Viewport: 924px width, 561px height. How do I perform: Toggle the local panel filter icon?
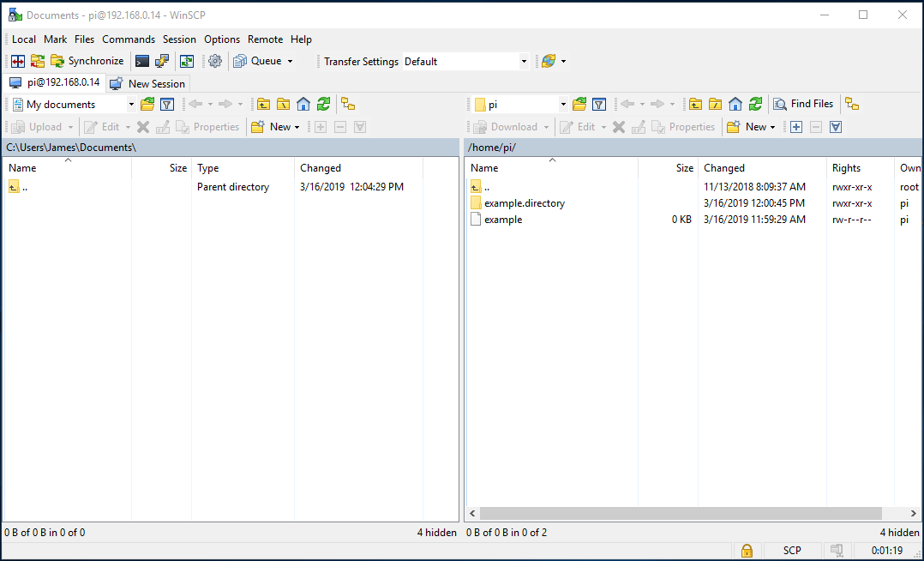click(167, 105)
